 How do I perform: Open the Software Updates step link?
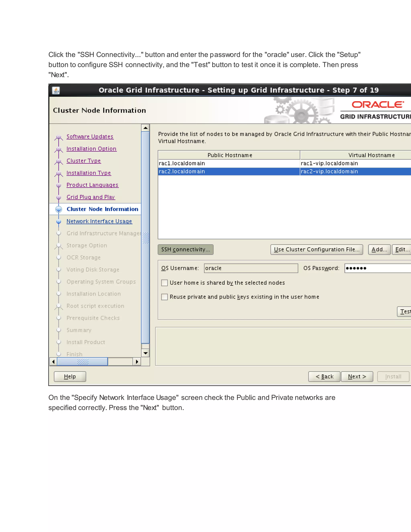pos(90,136)
